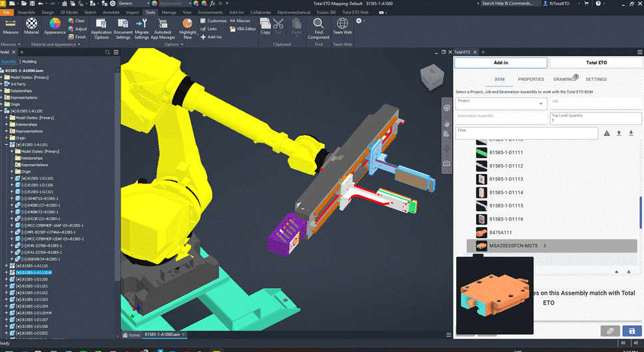The height and width of the screenshot is (352, 644).
Task: Open the Project dropdown
Action: (x=501, y=103)
